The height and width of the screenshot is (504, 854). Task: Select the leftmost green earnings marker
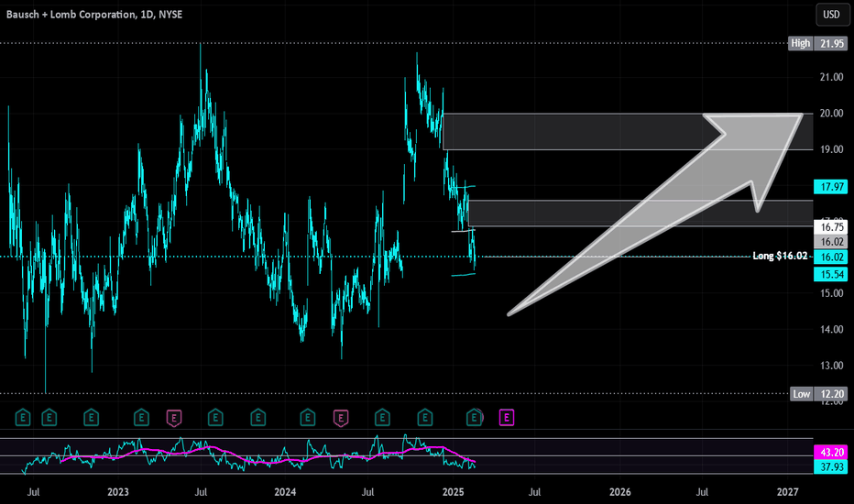(22, 418)
